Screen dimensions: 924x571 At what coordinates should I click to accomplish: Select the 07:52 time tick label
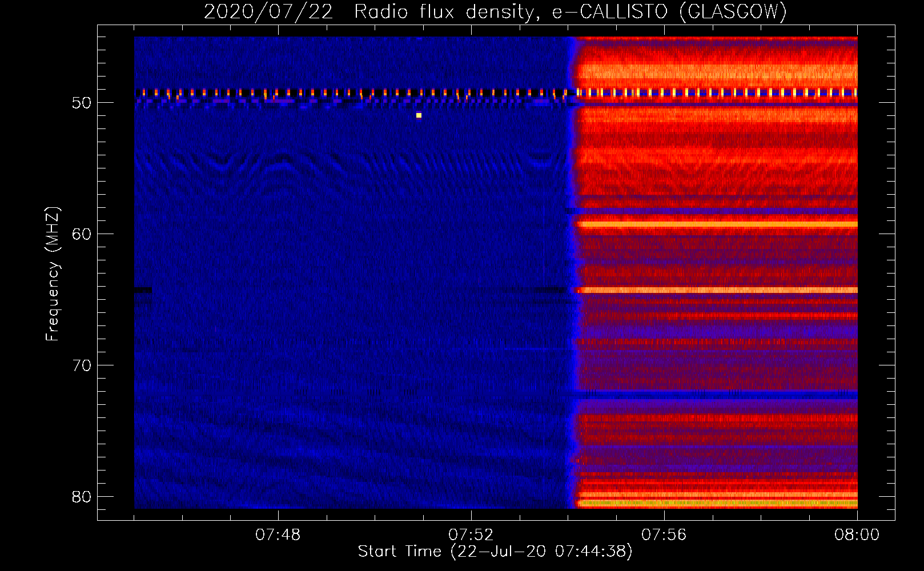471,535
